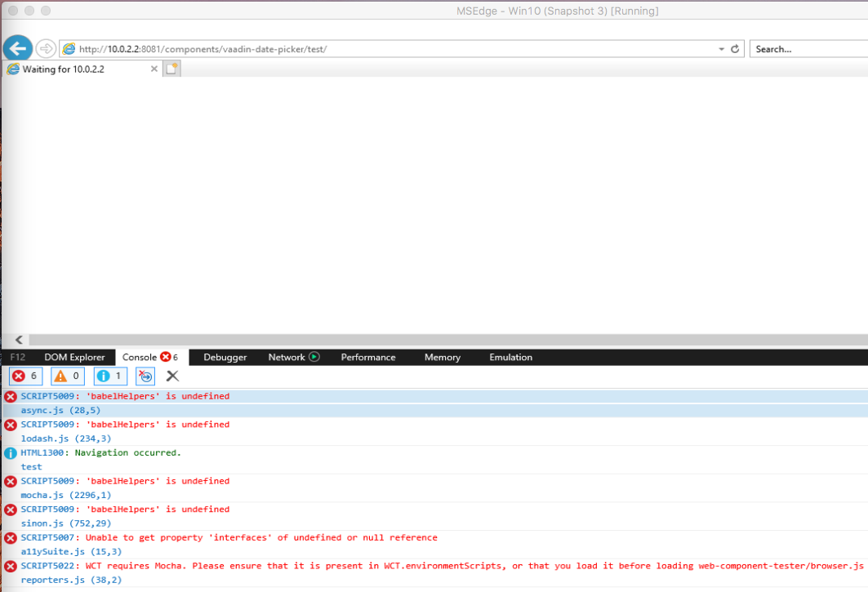This screenshot has width=868, height=592.
Task: Select the error filter in the Console
Action: coord(24,376)
